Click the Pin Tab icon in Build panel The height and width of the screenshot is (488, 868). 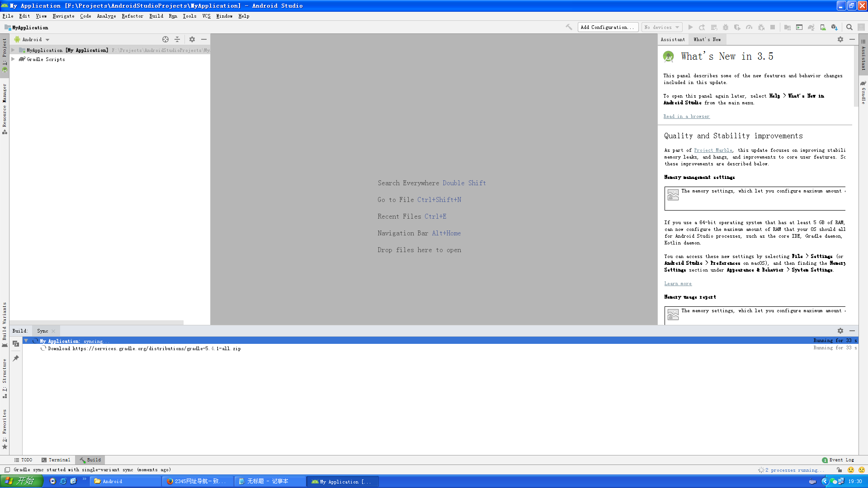tap(16, 358)
